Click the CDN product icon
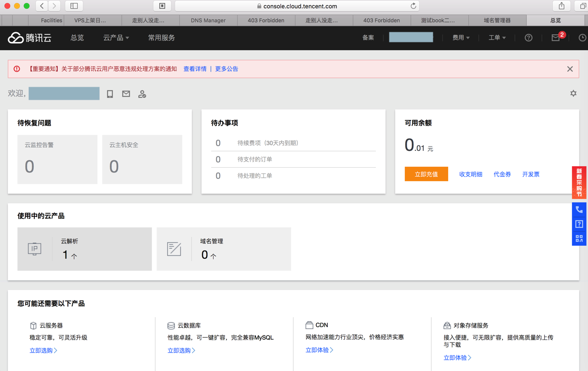Screen dimensions: 588x371 pyautogui.click(x=309, y=325)
